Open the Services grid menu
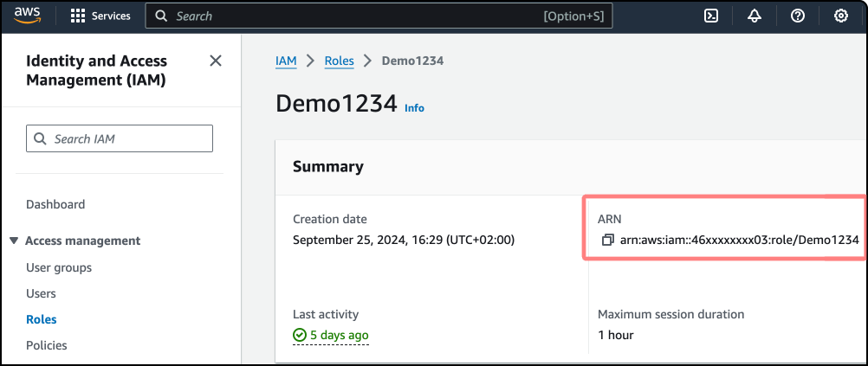 [100, 16]
